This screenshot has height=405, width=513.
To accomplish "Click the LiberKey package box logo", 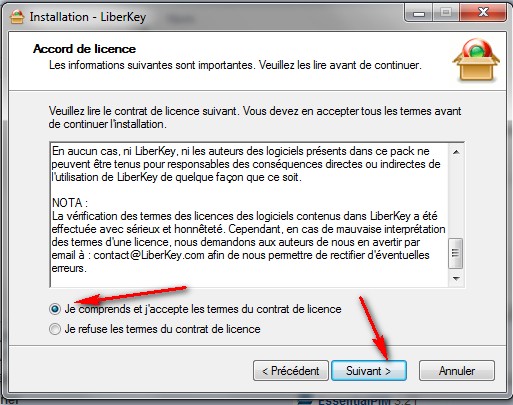I will 476,60.
